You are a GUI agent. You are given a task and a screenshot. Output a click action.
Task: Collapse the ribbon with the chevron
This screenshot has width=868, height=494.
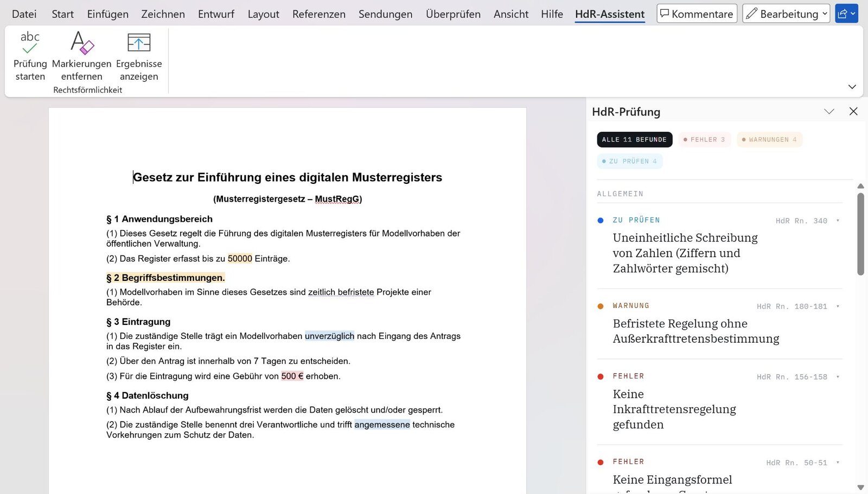point(852,87)
